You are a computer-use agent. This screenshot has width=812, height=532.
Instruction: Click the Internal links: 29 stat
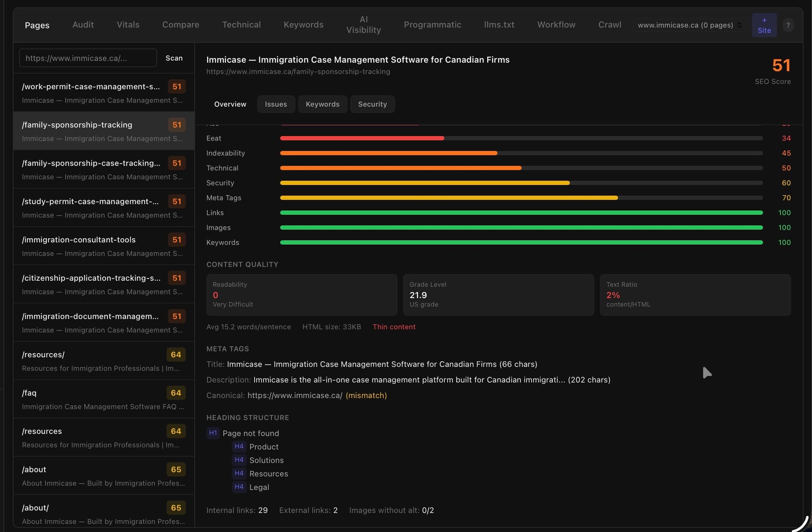tap(237, 510)
